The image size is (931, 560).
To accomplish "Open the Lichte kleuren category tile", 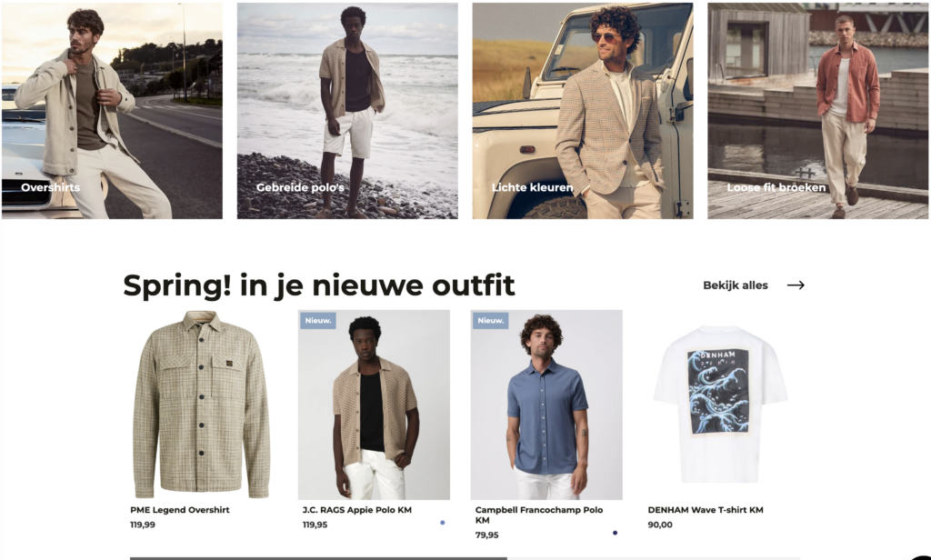I will (x=583, y=111).
